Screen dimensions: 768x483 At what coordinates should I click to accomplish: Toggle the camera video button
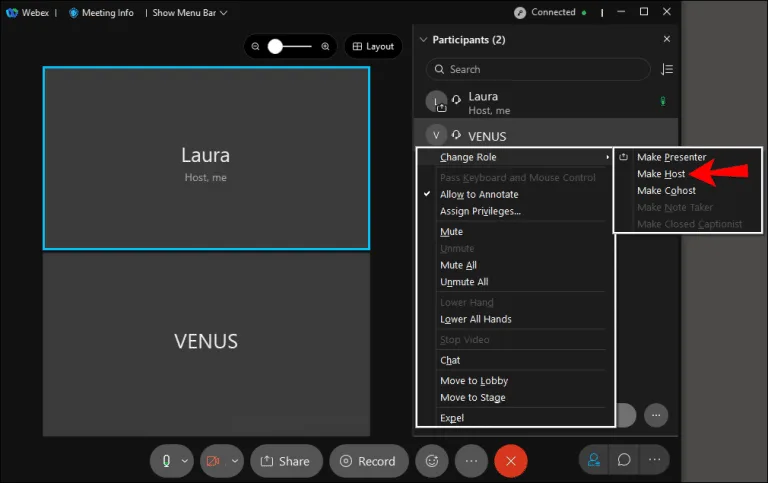point(213,461)
